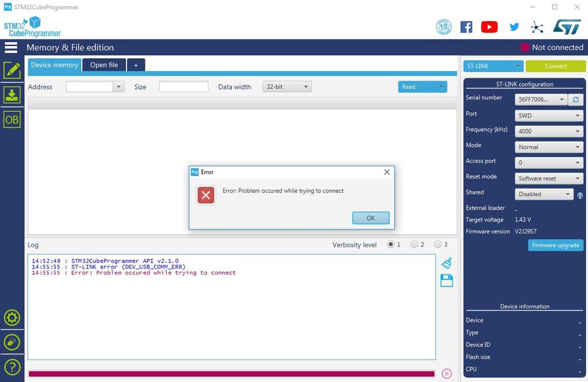Refresh the ST-LINK serial number list
This screenshot has width=588, height=382.
[576, 99]
